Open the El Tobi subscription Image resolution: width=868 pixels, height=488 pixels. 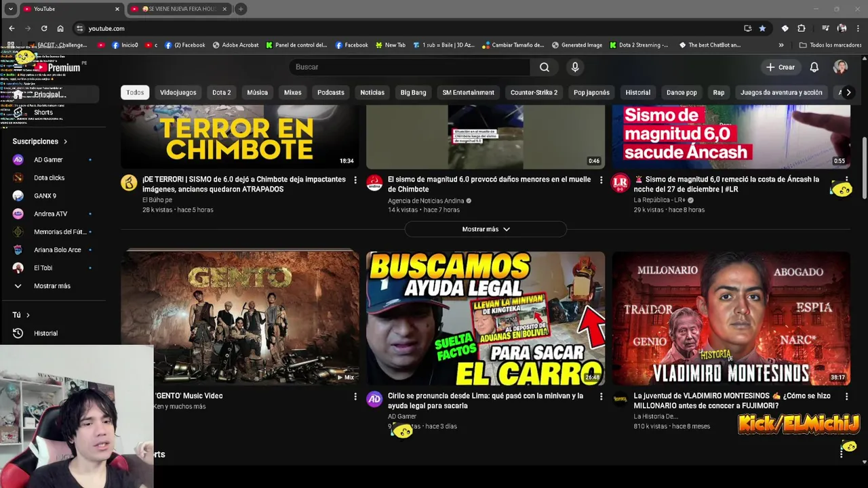click(53, 268)
